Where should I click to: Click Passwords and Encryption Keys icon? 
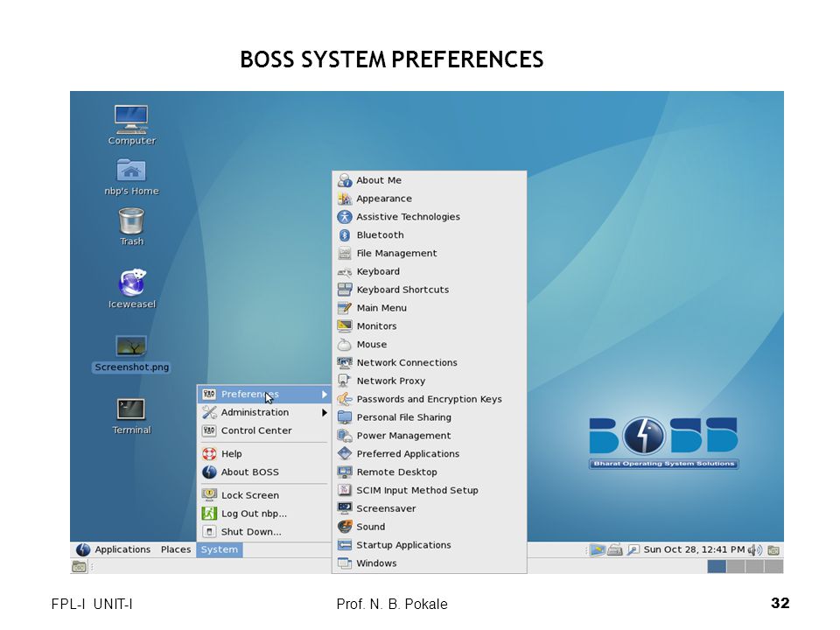345,399
